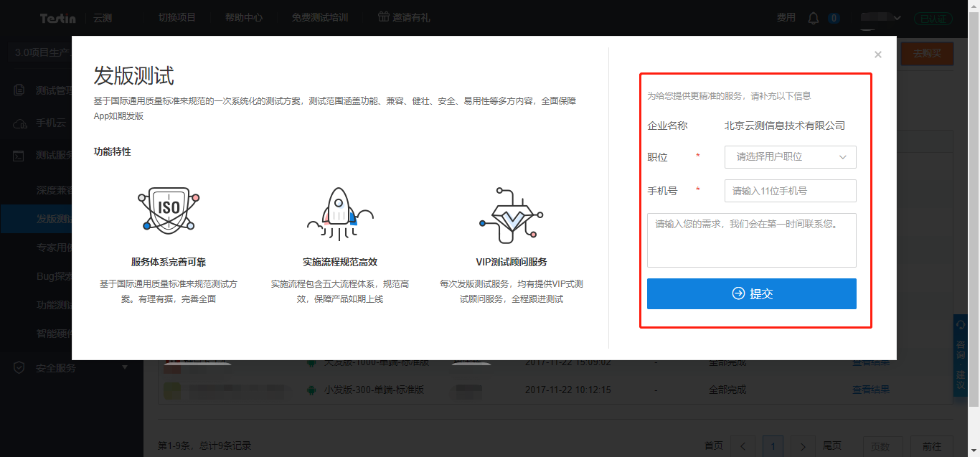Click Android icon in 小发版 row
This screenshot has width=980, height=457.
click(x=311, y=390)
